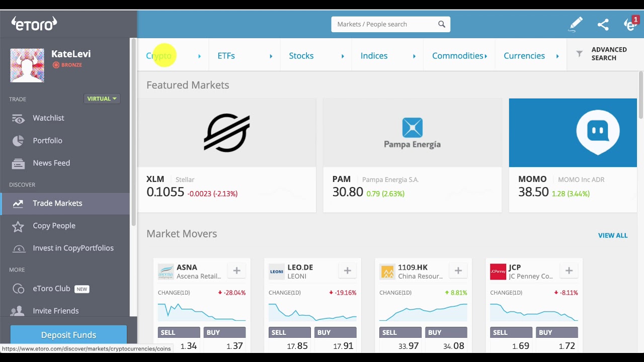This screenshot has height=362, width=644.
Task: Click the search magnifier icon
Action: [442, 24]
